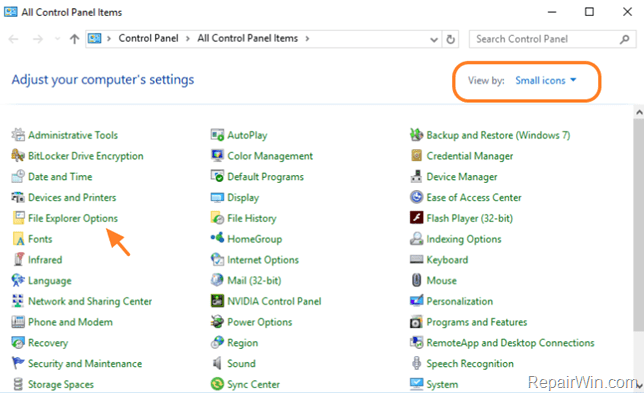
Task: Open the Indexing Options link
Action: tap(464, 239)
